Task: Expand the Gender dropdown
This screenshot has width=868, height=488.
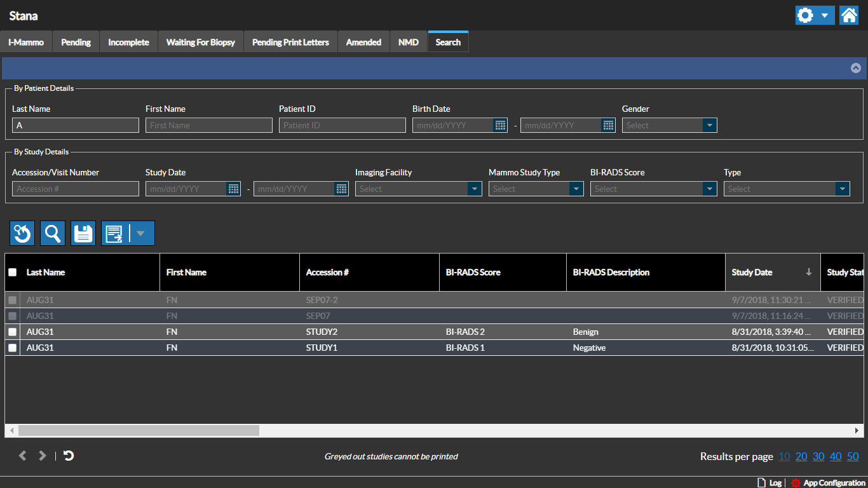Action: coord(710,125)
